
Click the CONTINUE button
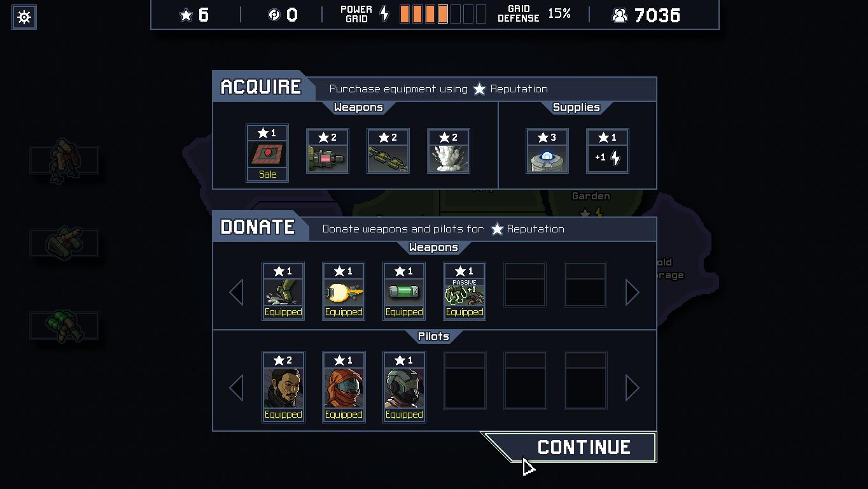pyautogui.click(x=571, y=447)
